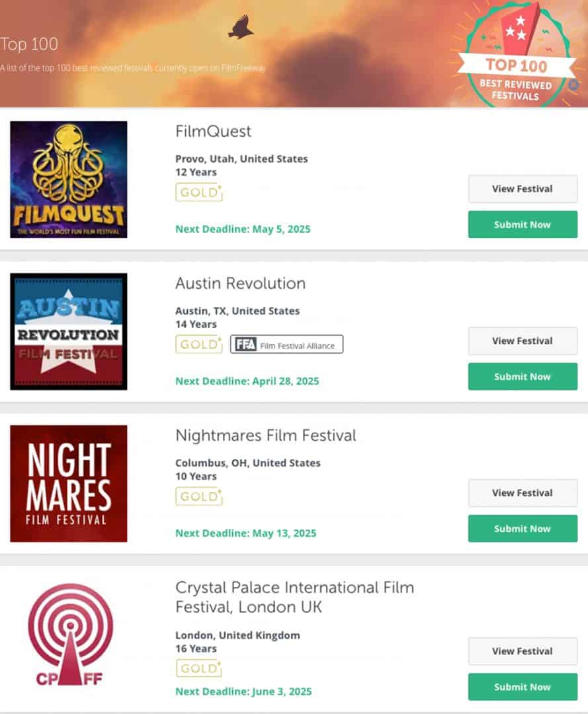This screenshot has height=714, width=588.
Task: Submit Now to Austin Revolution
Action: point(523,377)
